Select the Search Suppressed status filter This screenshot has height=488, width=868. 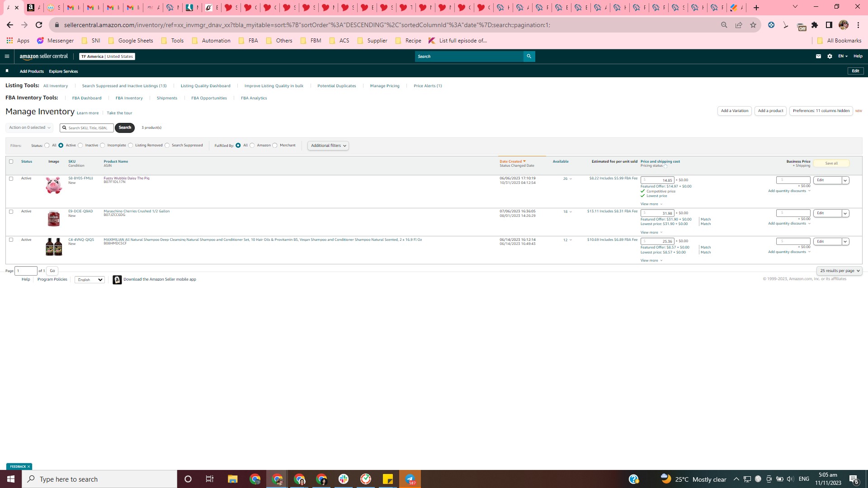click(x=167, y=145)
